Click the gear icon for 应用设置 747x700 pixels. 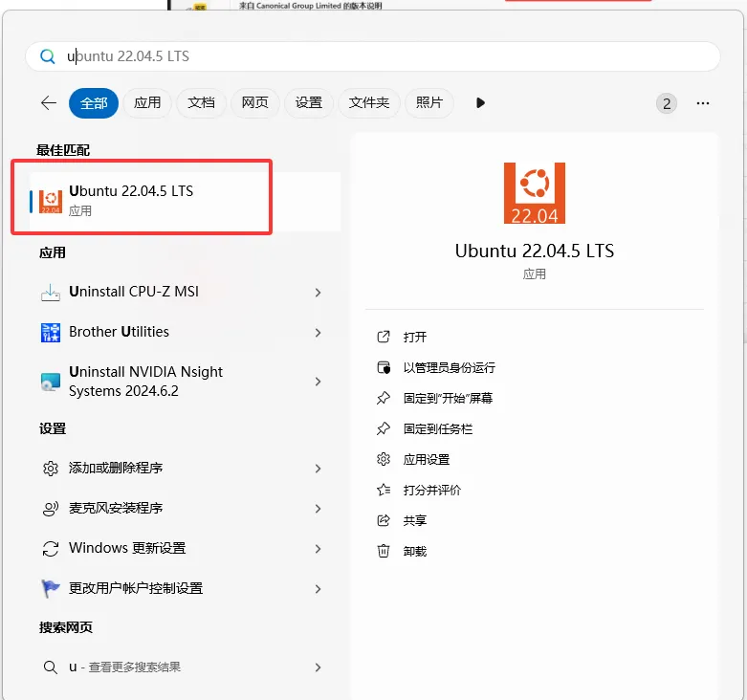(384, 459)
